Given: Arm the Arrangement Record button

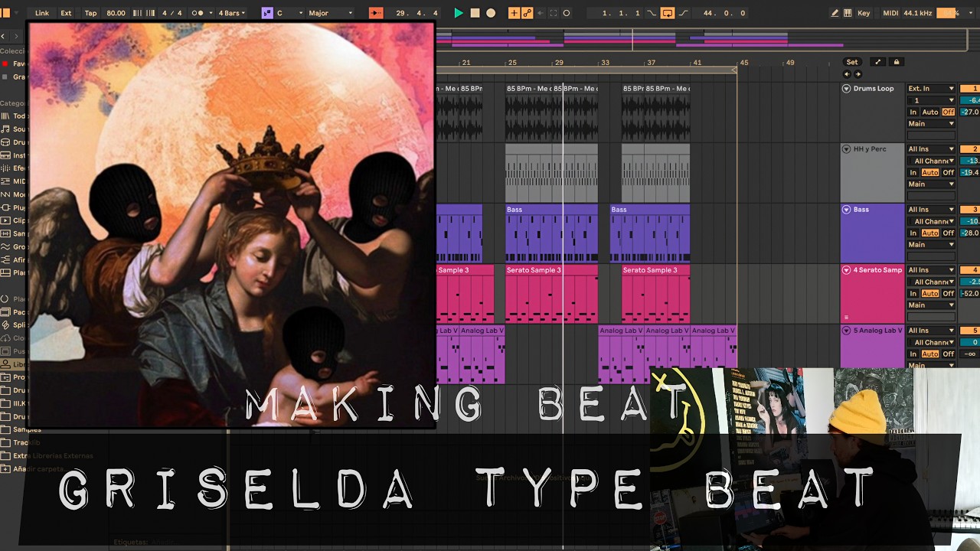Looking at the screenshot, I should point(491,13).
